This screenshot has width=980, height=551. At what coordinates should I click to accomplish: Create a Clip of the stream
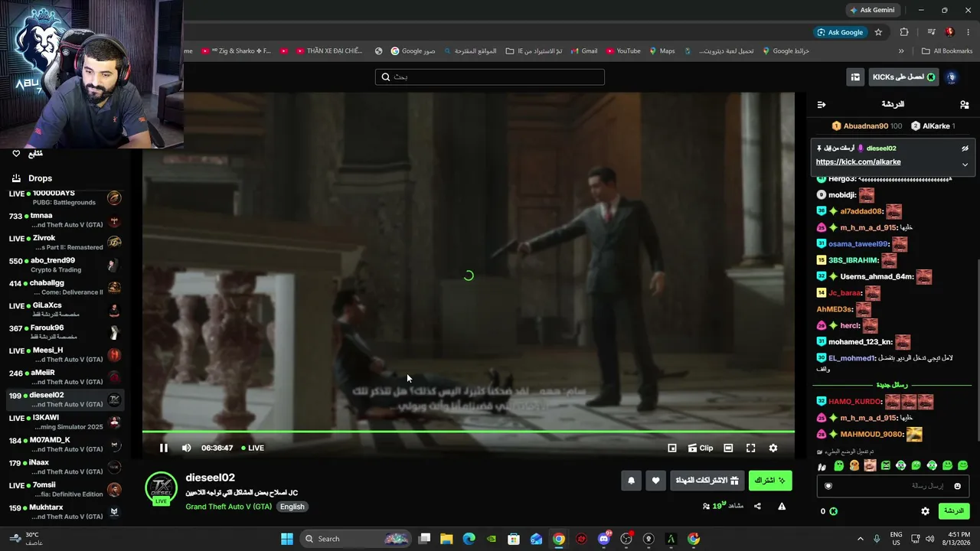coord(701,448)
